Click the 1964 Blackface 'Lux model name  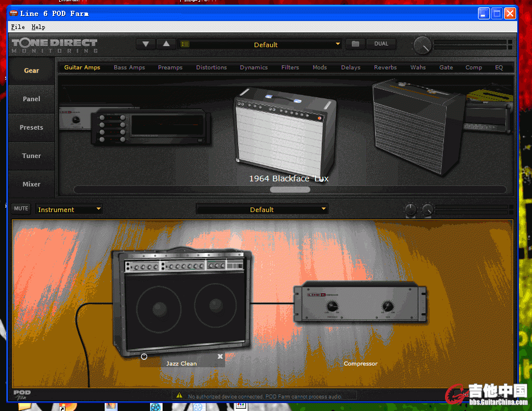[289, 178]
